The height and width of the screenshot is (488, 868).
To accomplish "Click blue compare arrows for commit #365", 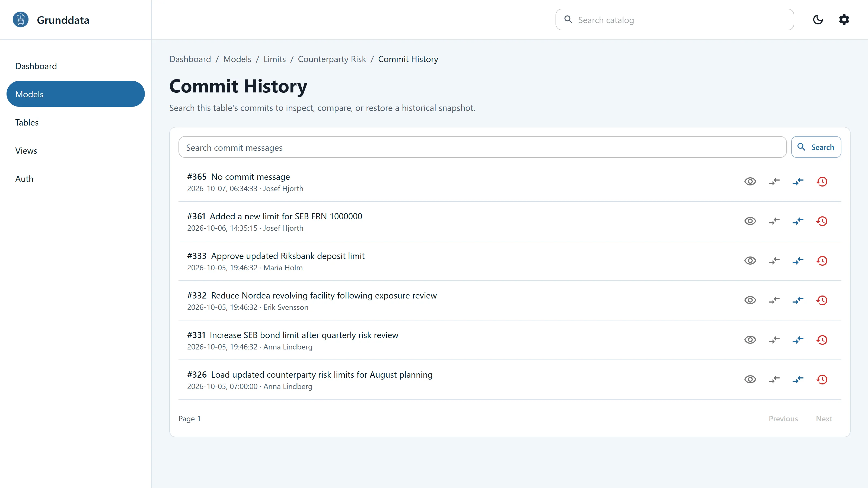I will click(x=798, y=182).
